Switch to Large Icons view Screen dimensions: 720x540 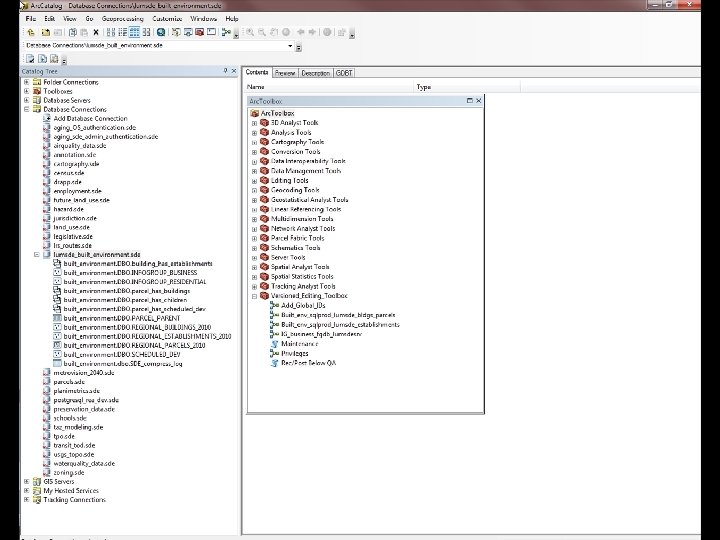(x=111, y=32)
